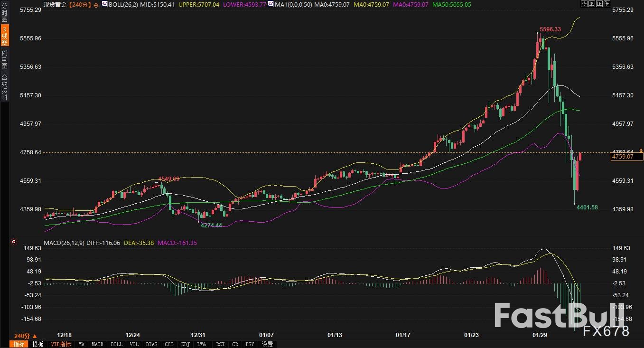Open 合约资料 in left sidebar
Image resolution: width=644 pixels, height=348 pixels.
coord(5,87)
